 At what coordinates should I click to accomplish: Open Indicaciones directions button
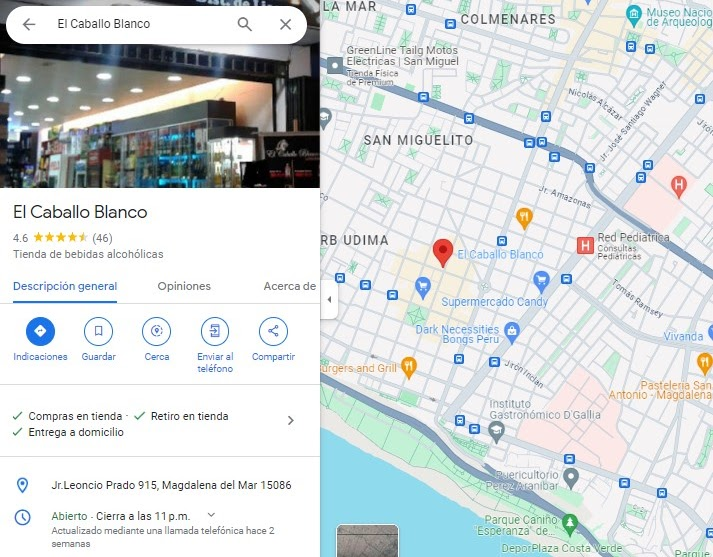(40, 331)
